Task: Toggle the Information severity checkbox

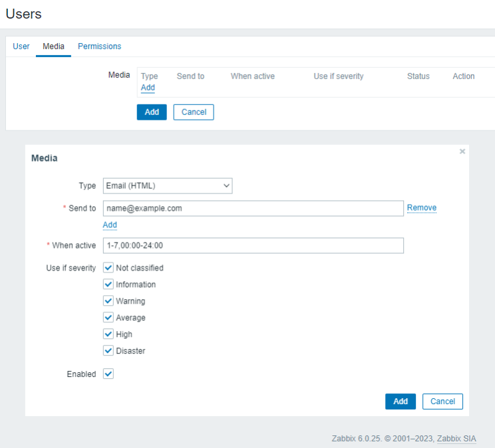Action: 109,284
